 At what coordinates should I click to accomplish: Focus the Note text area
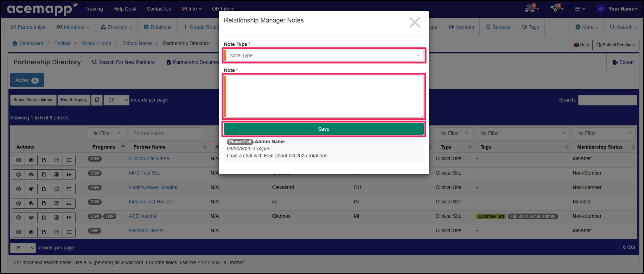pyautogui.click(x=324, y=97)
